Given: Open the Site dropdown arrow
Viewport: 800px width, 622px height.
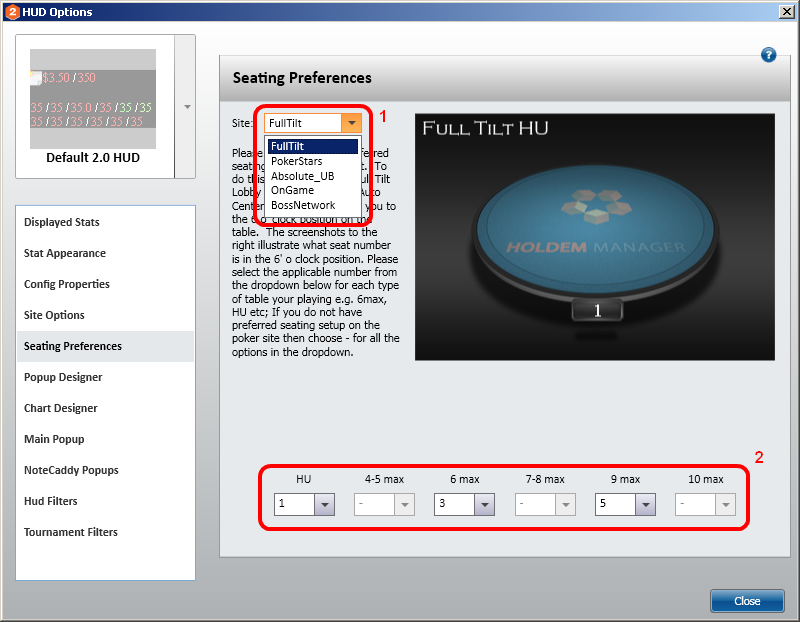Looking at the screenshot, I should coord(352,123).
